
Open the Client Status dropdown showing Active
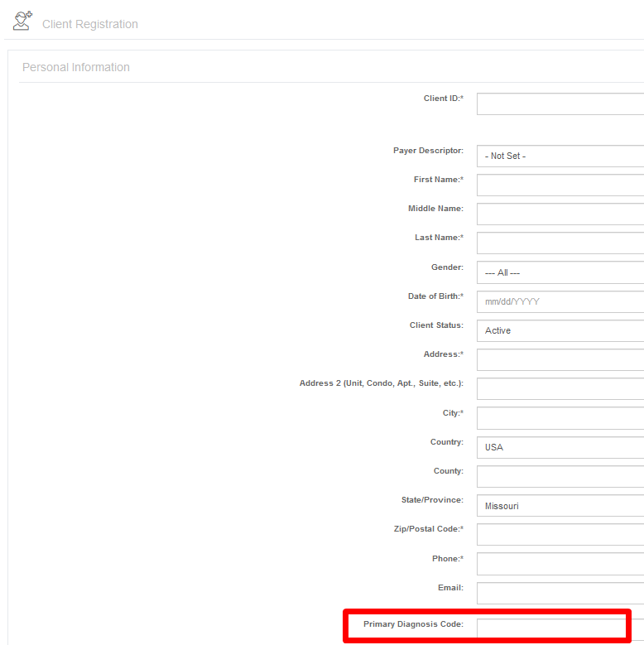point(560,330)
